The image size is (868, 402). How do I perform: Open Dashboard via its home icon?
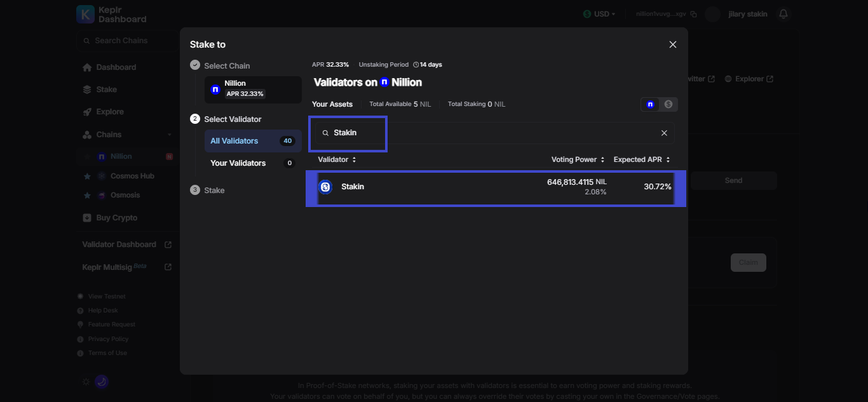click(87, 67)
